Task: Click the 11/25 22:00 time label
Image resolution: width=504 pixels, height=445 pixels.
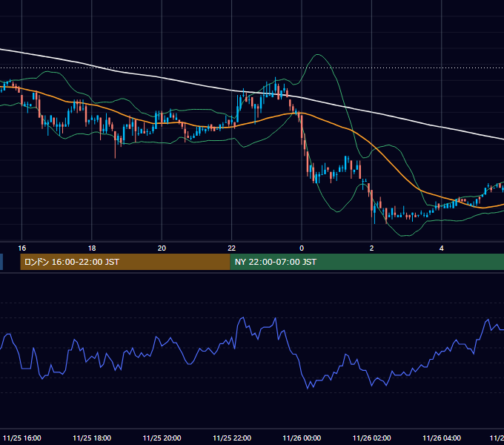Action: (232, 438)
